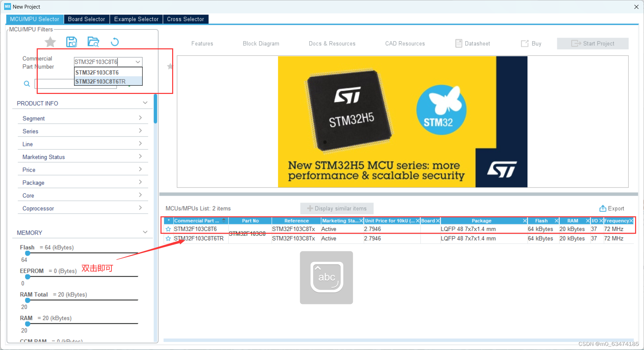Expand the Marketing Status filter
Viewport: 644px width, 350px height.
pos(140,156)
